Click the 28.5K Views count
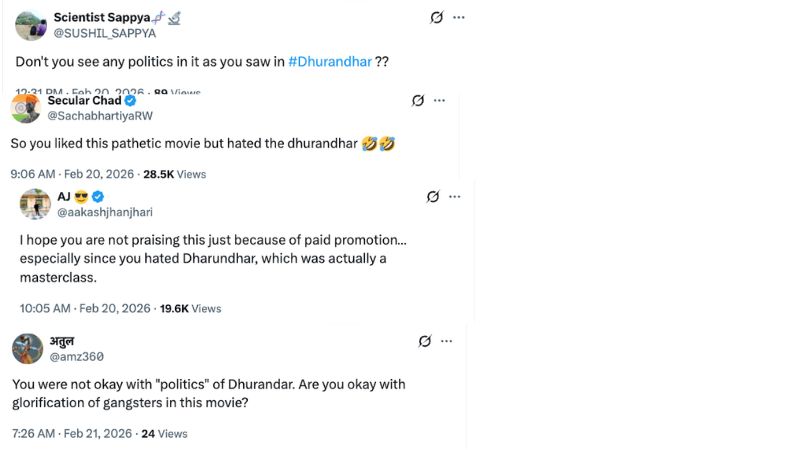800x450 pixels. click(x=174, y=174)
